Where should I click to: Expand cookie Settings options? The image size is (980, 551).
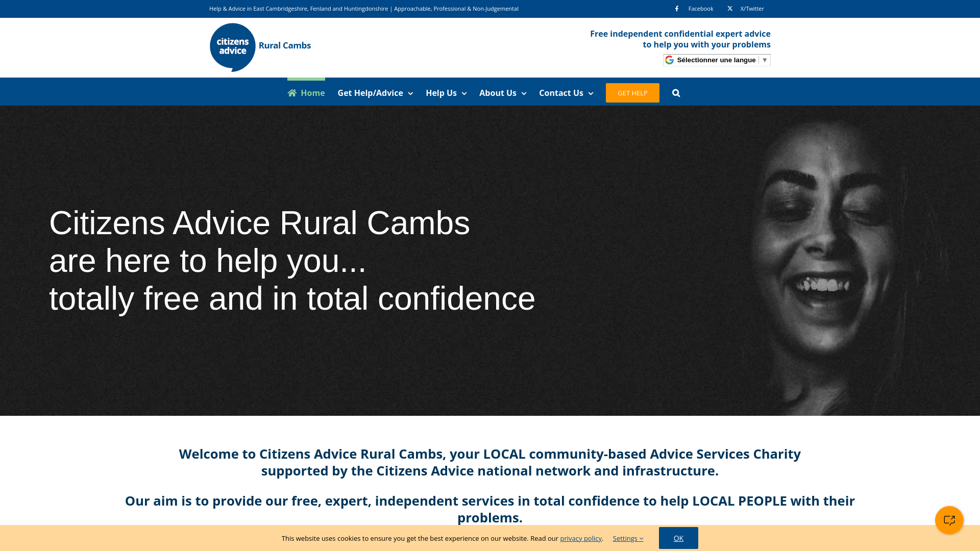tap(628, 538)
